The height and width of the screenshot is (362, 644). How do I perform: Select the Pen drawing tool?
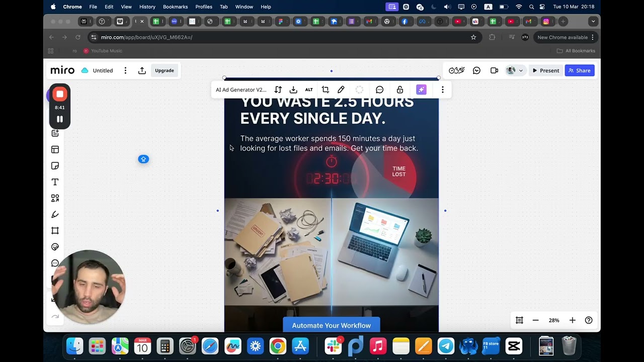55,214
